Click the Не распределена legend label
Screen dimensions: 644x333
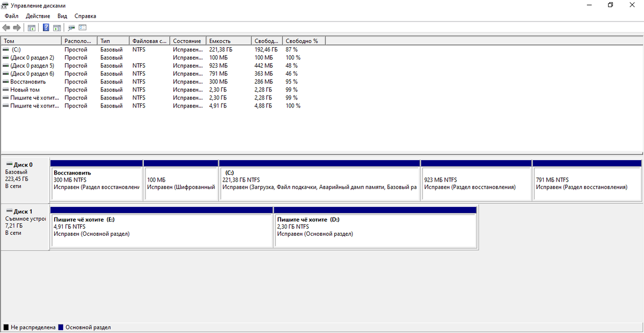pos(33,327)
